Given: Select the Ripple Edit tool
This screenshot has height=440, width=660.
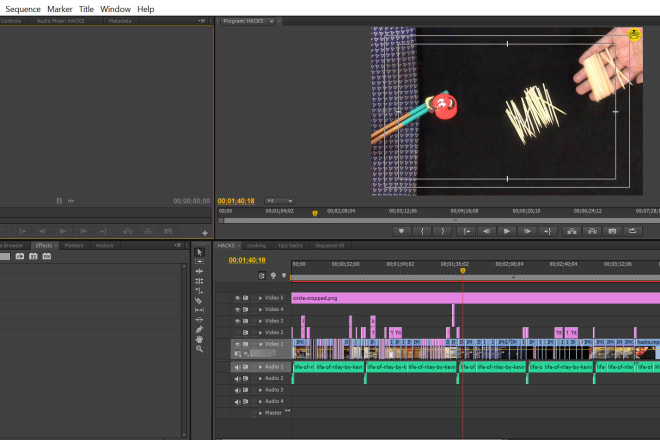Looking at the screenshot, I should pos(200,271).
